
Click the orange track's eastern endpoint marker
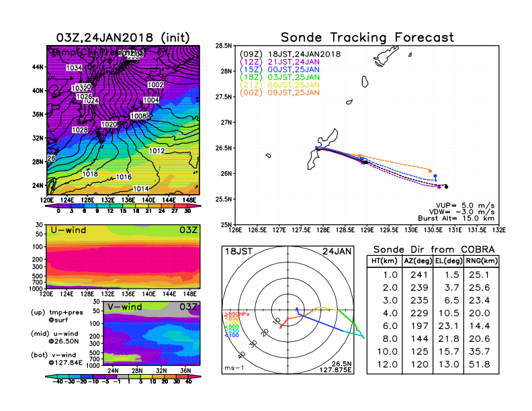tap(430, 171)
